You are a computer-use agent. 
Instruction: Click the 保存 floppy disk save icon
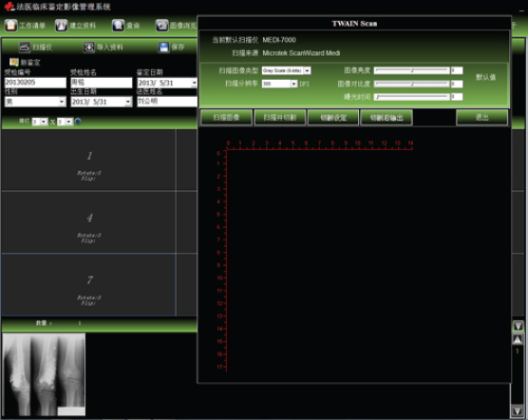(x=163, y=48)
